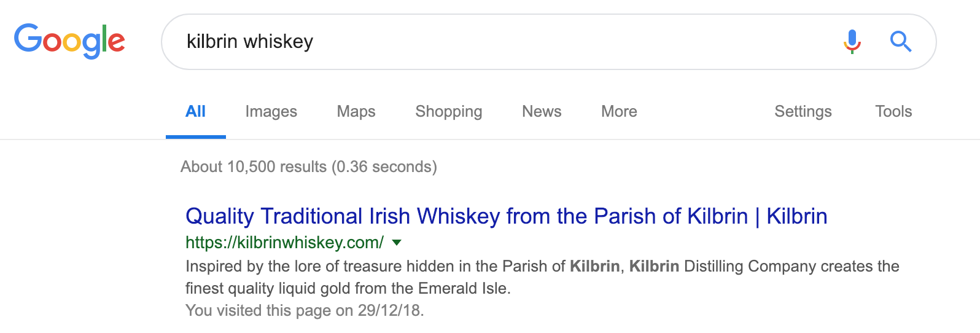View the News tab results
This screenshot has width=980, height=333.
(x=542, y=111)
